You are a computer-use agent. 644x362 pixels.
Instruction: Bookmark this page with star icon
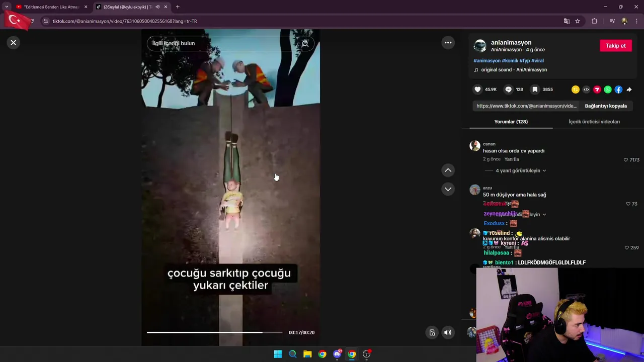(x=578, y=21)
